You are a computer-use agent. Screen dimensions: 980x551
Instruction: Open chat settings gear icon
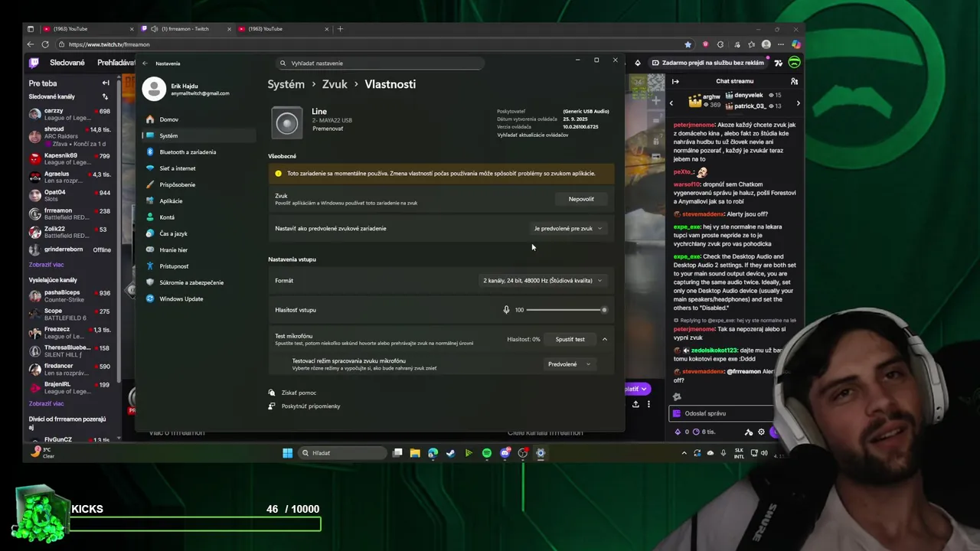pos(761,432)
